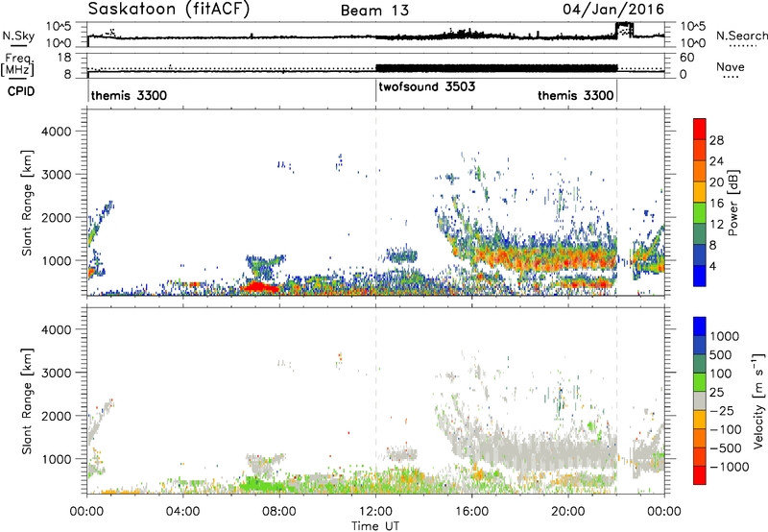The image size is (768, 532).
Task: Click the 12:00 time tick label
Action: pos(375,512)
